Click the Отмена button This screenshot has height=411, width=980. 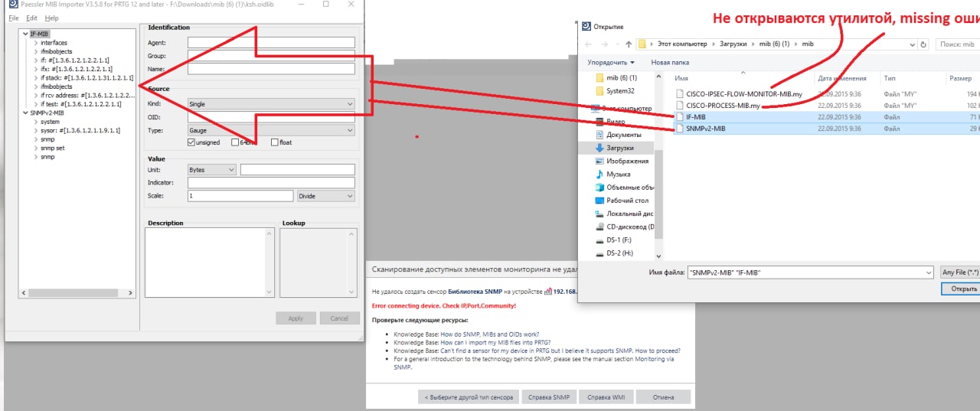663,397
